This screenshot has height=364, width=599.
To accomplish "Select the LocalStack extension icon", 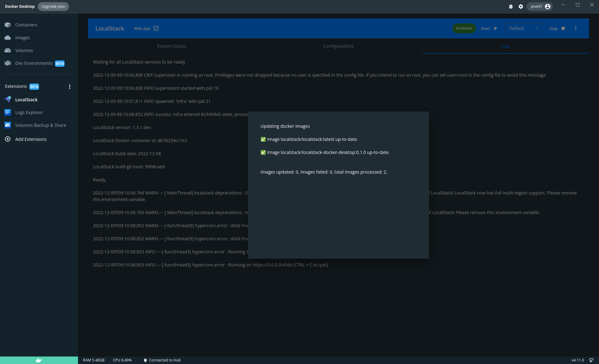I will (x=8, y=100).
